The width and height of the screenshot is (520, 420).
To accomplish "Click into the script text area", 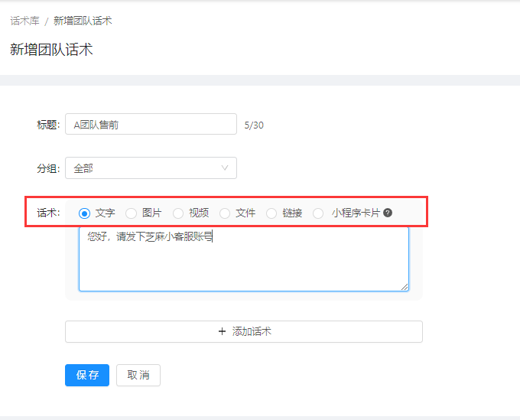I will point(244,259).
